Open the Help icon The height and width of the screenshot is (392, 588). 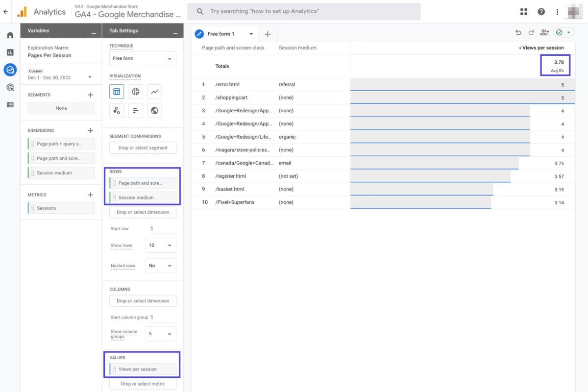pos(541,12)
